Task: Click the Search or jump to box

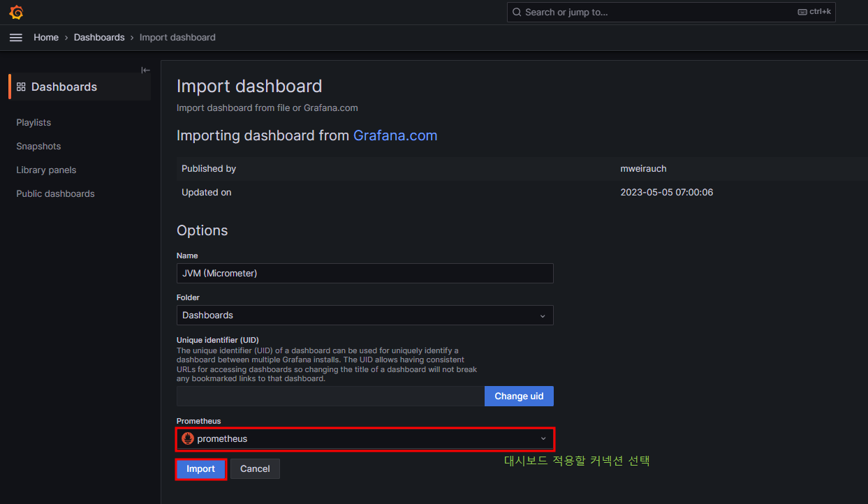Action: [671, 12]
